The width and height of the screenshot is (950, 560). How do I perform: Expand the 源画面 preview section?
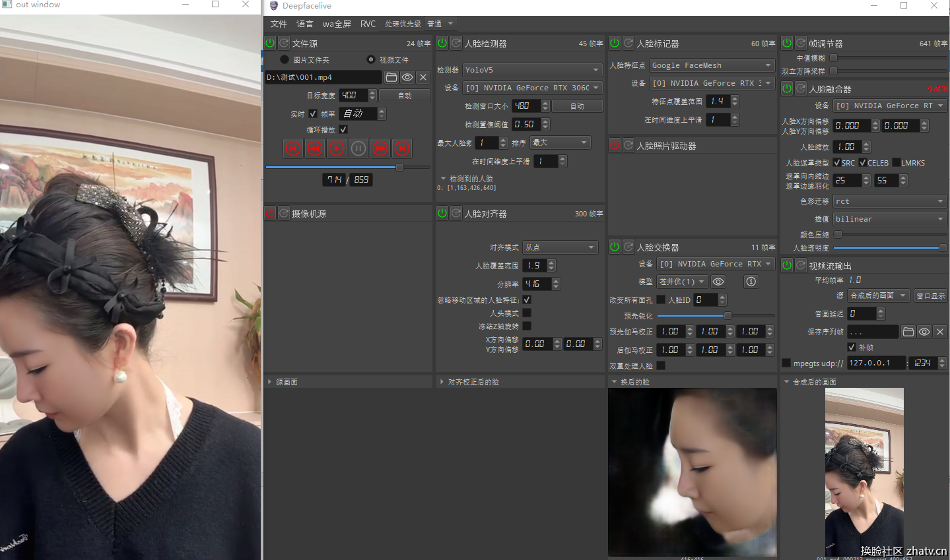click(x=270, y=382)
